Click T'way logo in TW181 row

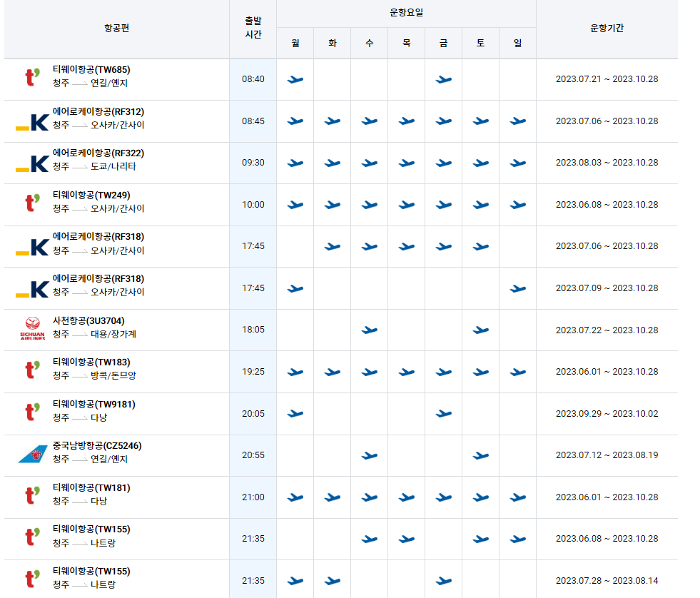(x=33, y=495)
